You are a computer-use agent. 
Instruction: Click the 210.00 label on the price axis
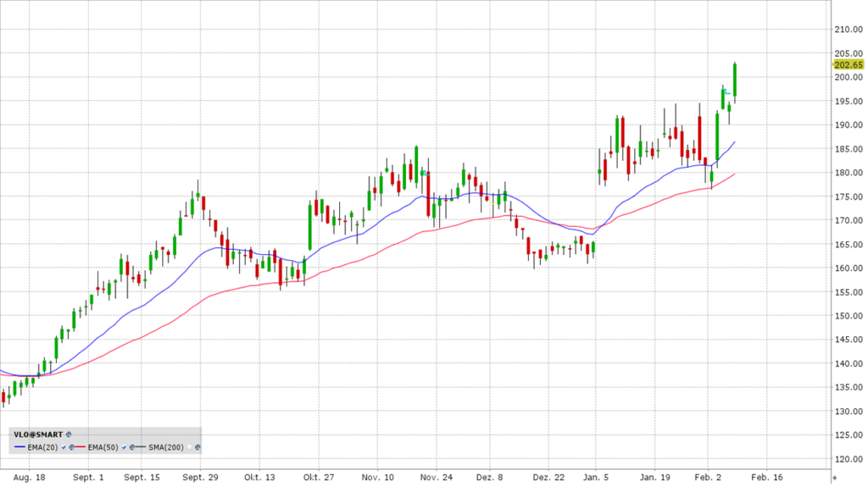click(x=849, y=30)
